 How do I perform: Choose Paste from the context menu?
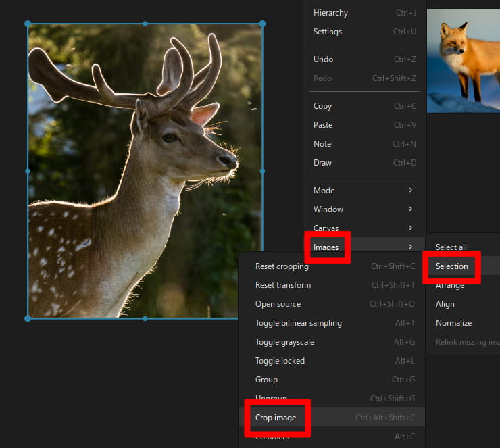click(x=322, y=125)
